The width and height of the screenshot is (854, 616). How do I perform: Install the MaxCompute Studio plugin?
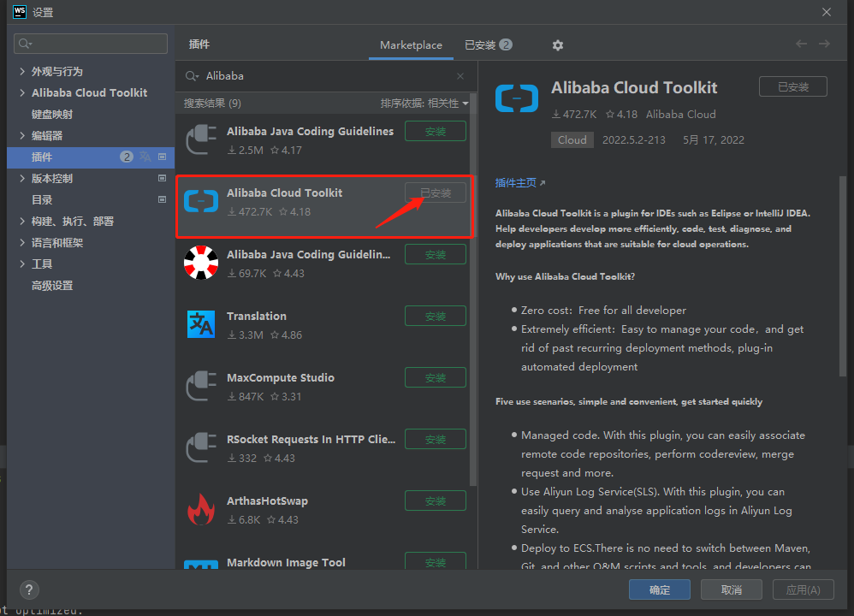coord(436,377)
